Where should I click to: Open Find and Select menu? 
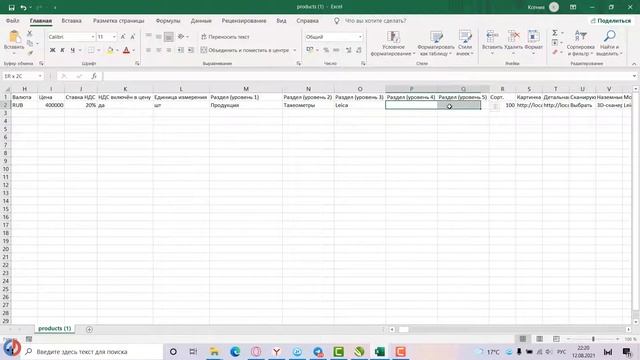[x=609, y=43]
